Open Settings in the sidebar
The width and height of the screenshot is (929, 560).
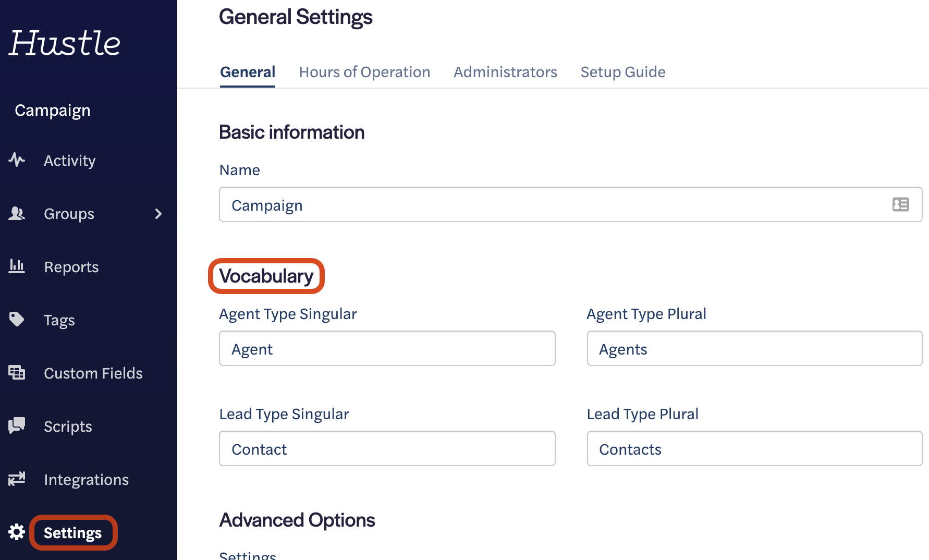coord(73,533)
